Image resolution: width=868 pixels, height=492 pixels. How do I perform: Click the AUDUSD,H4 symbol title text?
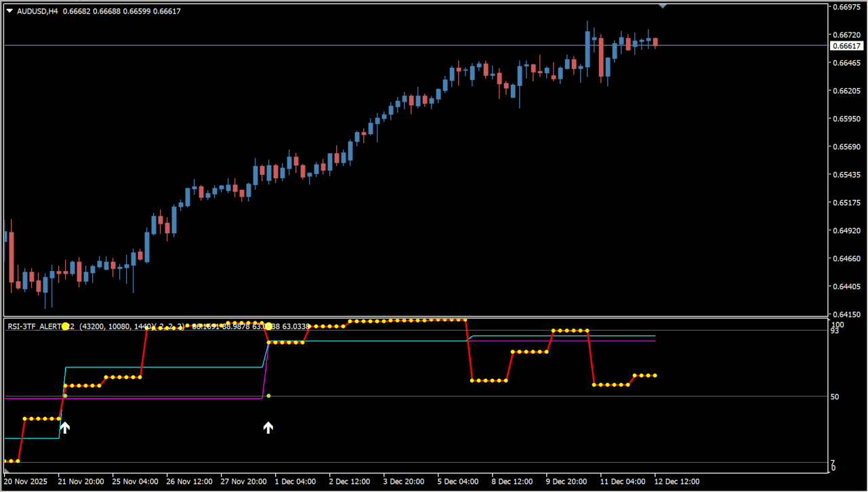pos(37,11)
